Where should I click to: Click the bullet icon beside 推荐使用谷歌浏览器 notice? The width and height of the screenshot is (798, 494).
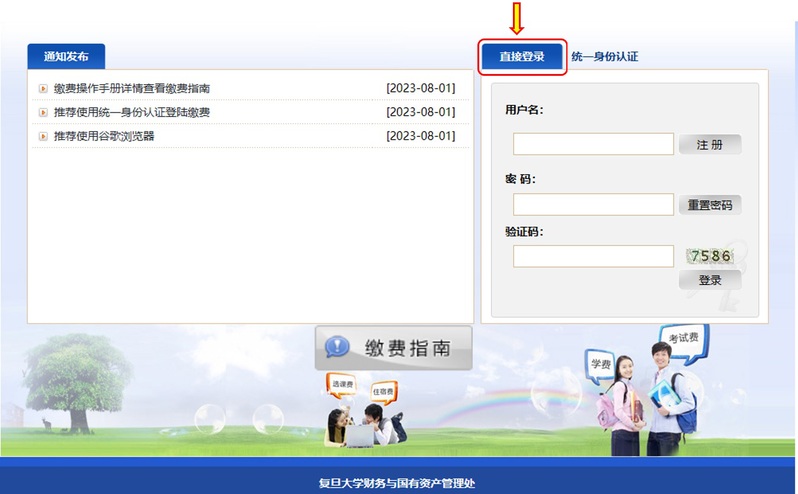43,136
